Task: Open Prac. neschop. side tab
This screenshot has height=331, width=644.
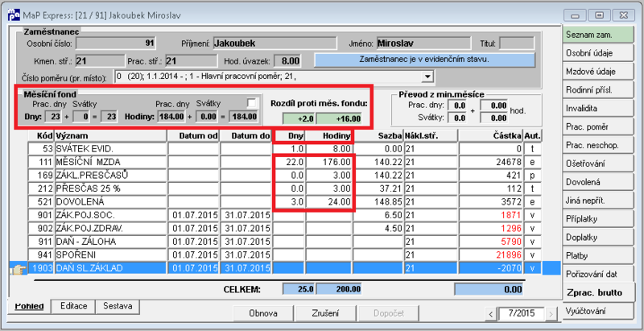Action: (598, 146)
